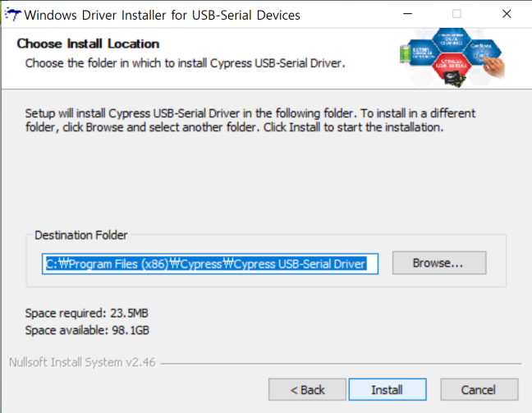
Task: Open the Browse folder dialog
Action: click(x=439, y=263)
